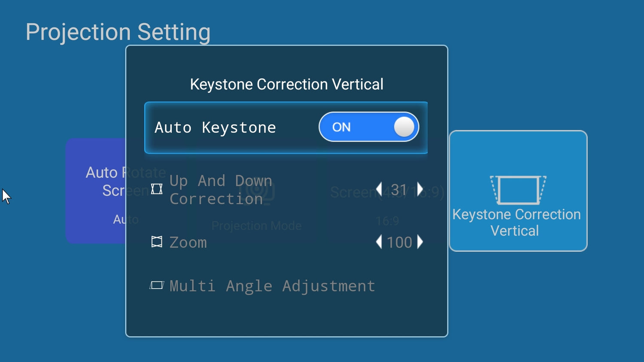Click the Up And Down Correction value 31

coord(399,190)
